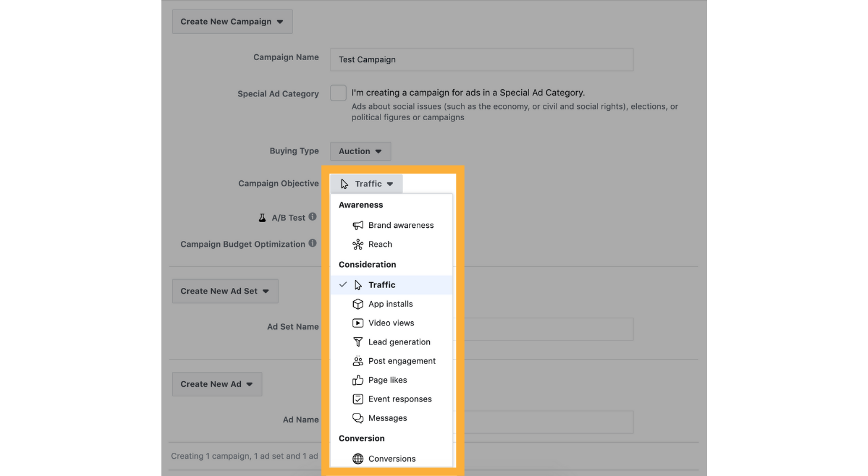Screen dimensions: 868x476
Task: Select Reach objective
Action: (x=392, y=244)
